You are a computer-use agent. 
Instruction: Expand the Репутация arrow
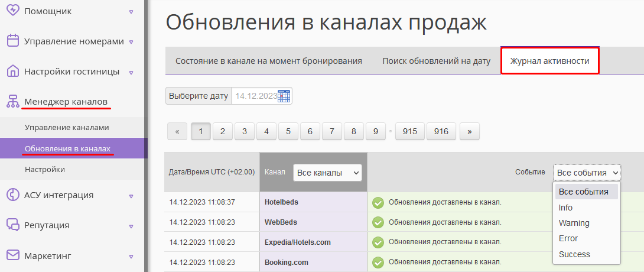coord(131,226)
